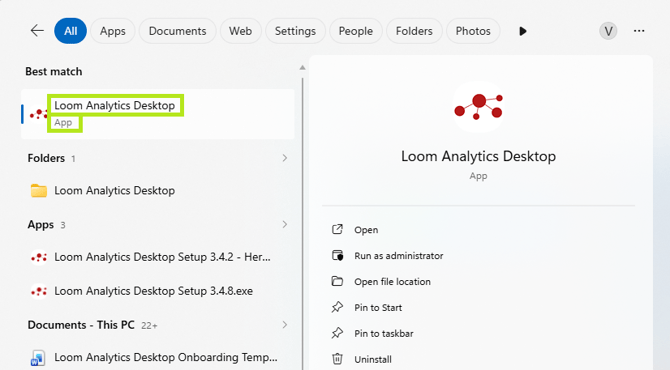This screenshot has width=670, height=370.
Task: Click the Loom icon in best match row
Action: click(x=38, y=114)
